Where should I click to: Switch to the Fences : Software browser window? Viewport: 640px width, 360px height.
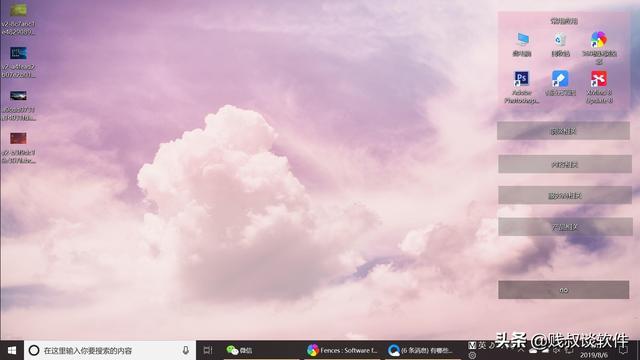(342, 350)
